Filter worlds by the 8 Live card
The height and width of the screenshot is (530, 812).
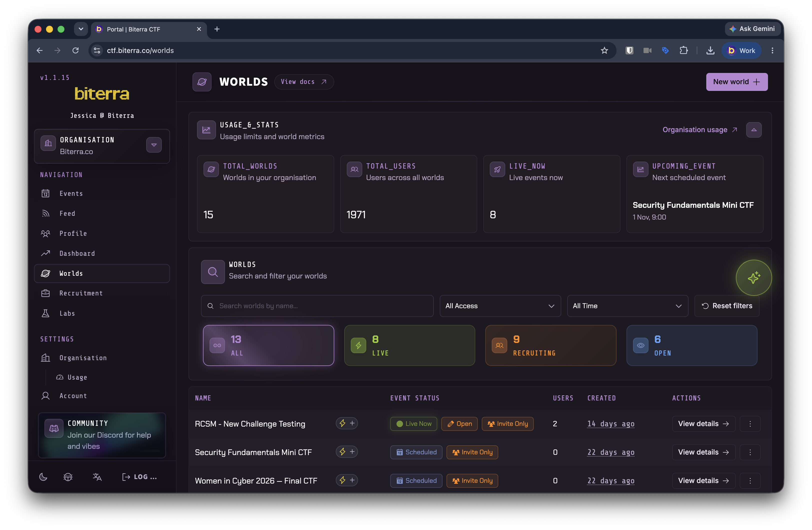pyautogui.click(x=409, y=345)
